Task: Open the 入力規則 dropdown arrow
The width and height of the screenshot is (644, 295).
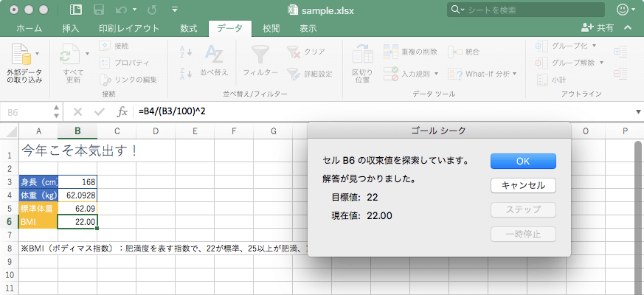Action: [x=437, y=74]
